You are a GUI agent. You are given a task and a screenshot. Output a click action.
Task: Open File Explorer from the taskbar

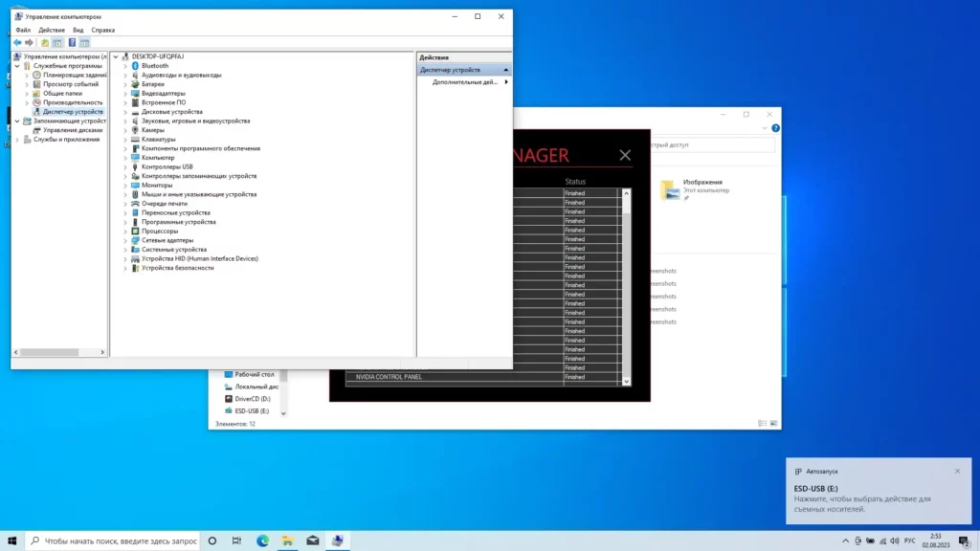[287, 540]
